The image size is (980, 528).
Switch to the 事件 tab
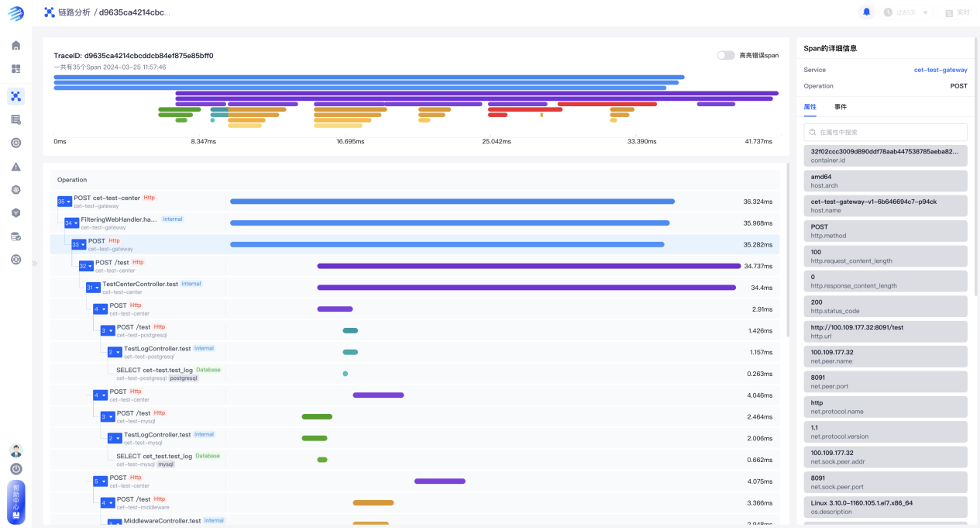coord(840,106)
